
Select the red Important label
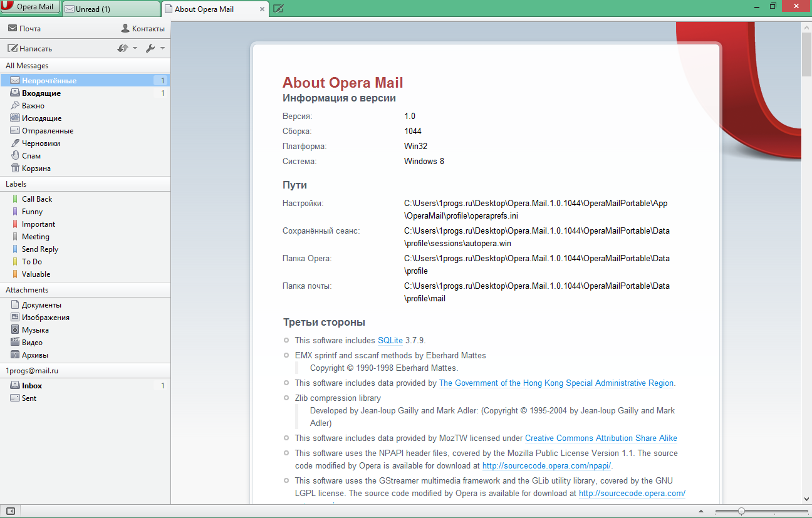[x=85, y=224]
